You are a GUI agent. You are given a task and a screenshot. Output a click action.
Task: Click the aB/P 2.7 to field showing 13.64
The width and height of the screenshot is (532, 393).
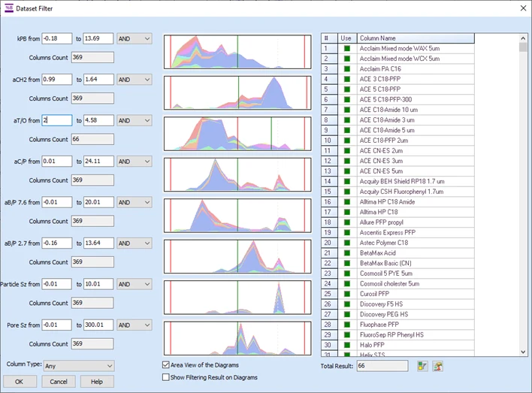click(x=98, y=243)
